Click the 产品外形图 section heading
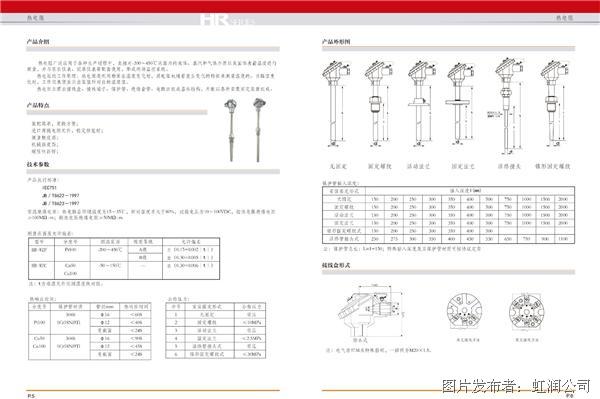The width and height of the screenshot is (600, 399). (x=336, y=41)
